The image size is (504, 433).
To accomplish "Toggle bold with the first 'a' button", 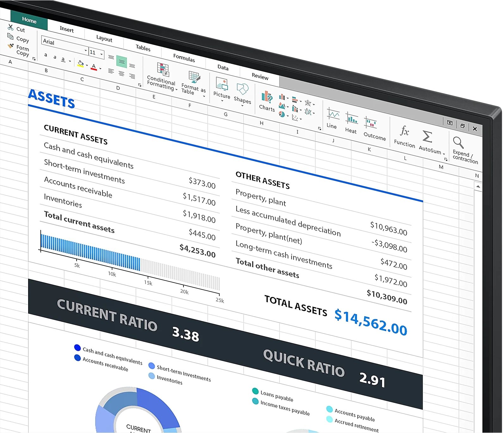I will [46, 55].
